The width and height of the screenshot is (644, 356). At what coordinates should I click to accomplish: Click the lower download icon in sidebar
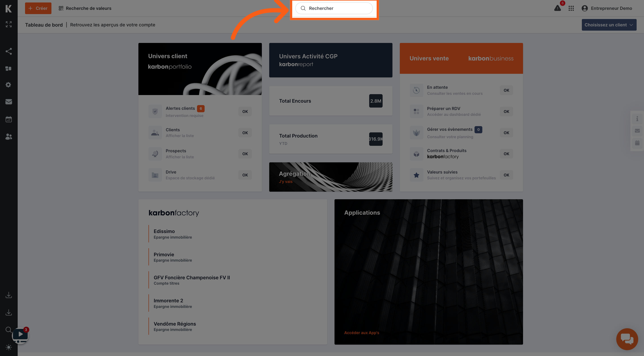8,312
